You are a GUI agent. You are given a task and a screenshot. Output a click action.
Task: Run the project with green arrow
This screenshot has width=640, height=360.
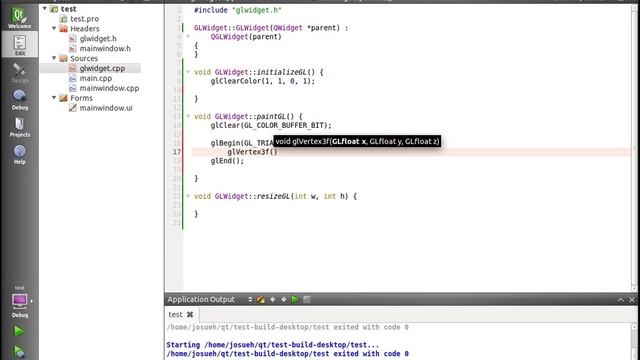point(19,331)
